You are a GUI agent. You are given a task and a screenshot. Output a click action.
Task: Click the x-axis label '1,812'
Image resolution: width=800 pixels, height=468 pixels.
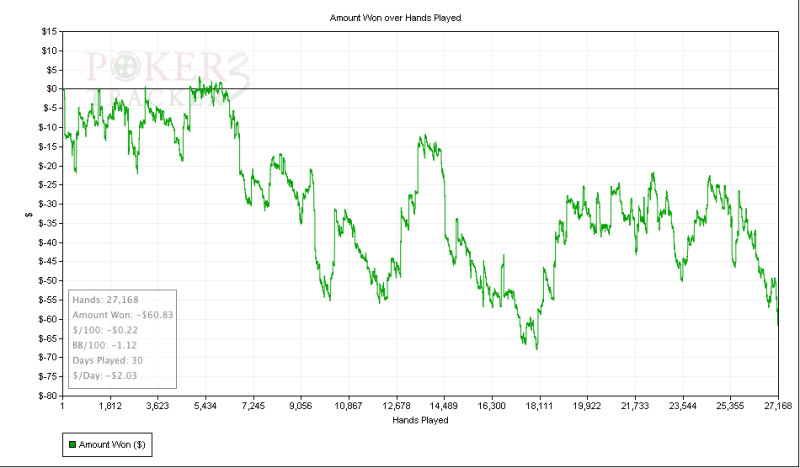[x=110, y=406]
